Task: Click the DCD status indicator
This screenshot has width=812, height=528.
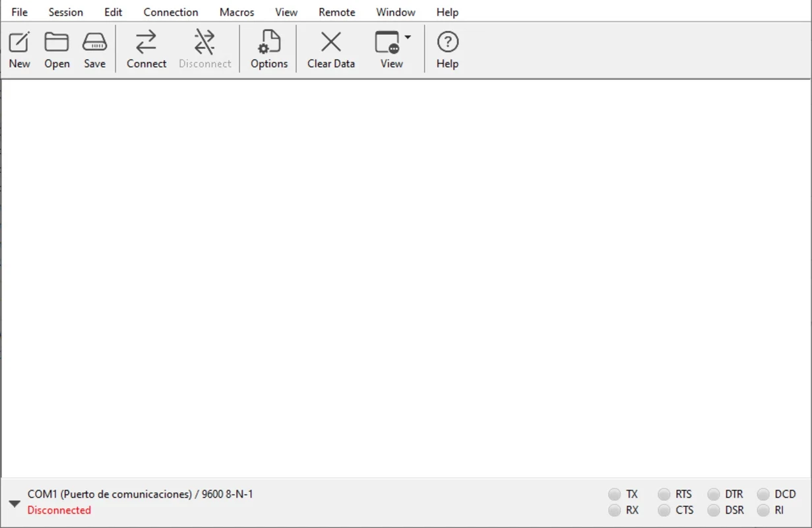Action: (763, 494)
